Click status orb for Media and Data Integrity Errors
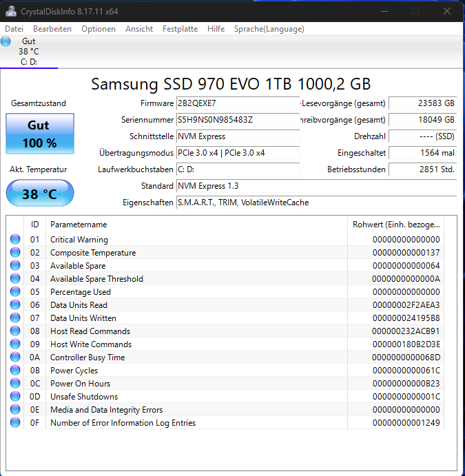 point(15,409)
